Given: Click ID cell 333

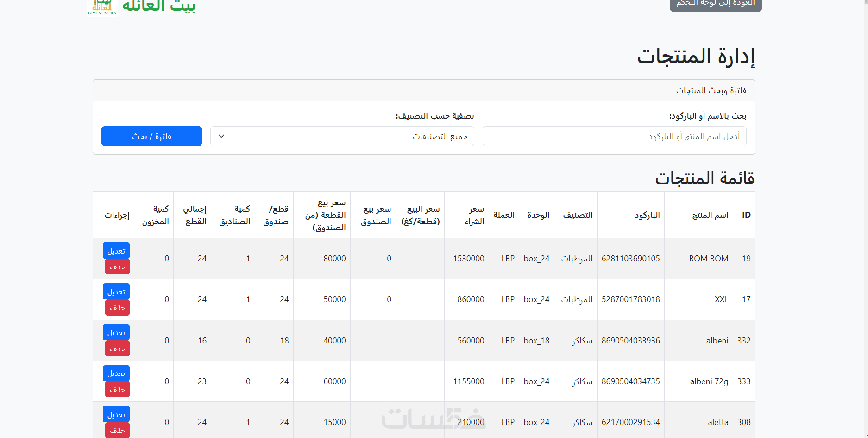Looking at the screenshot, I should (744, 381).
